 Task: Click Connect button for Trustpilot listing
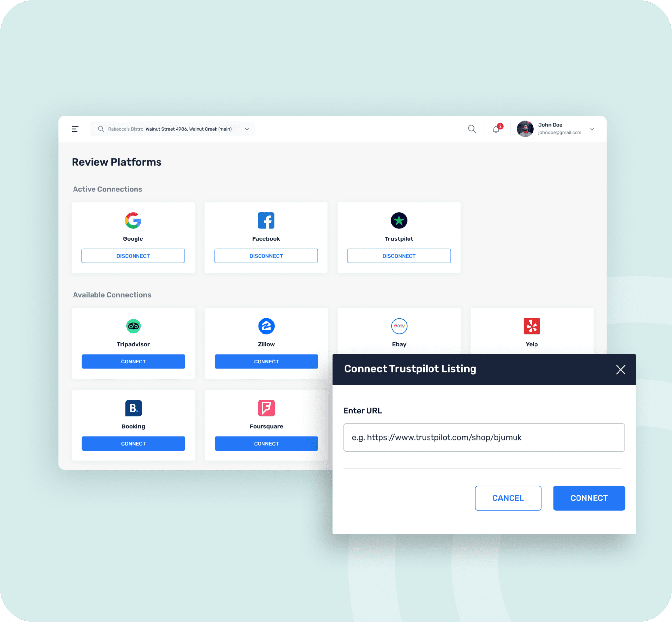(588, 498)
